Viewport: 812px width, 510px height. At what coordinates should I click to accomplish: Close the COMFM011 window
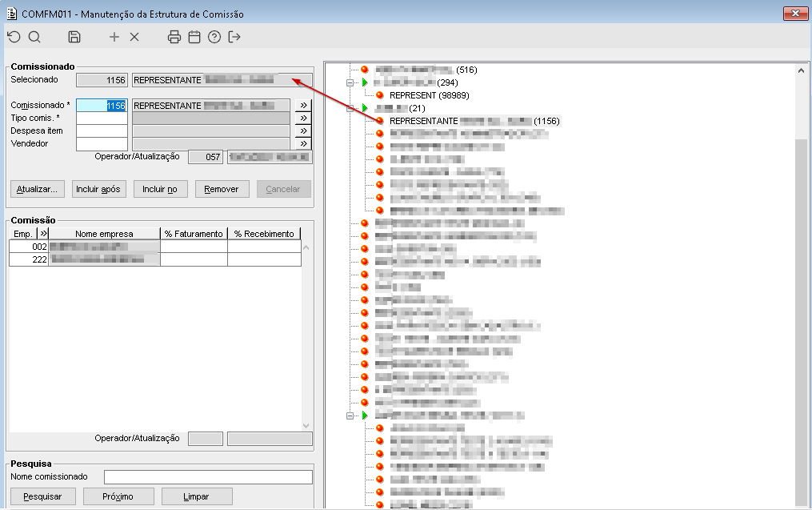[795, 14]
